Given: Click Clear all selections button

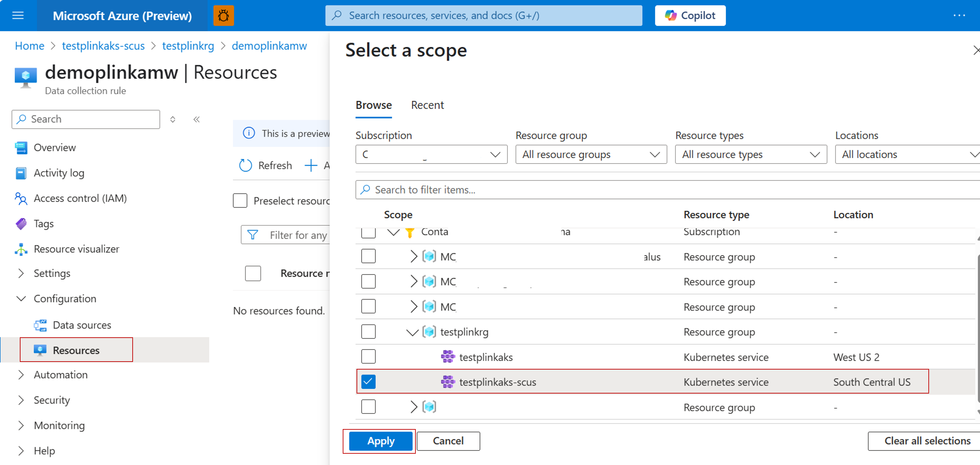Looking at the screenshot, I should [927, 441].
